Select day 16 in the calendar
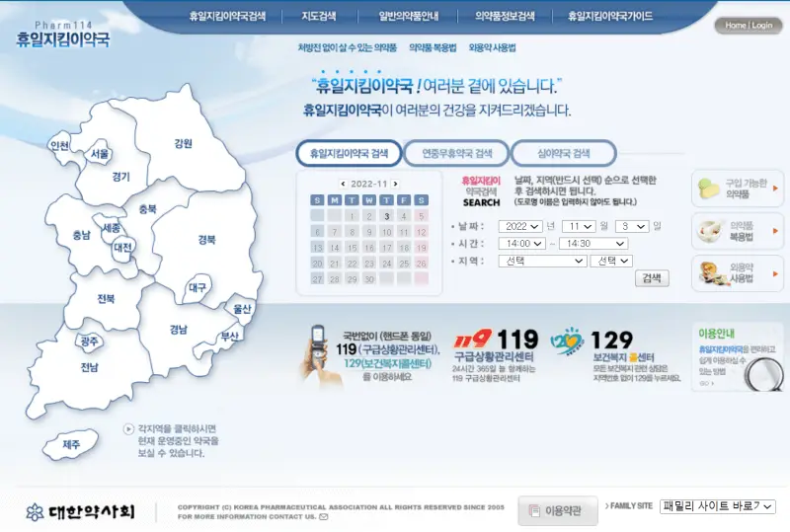 369,248
